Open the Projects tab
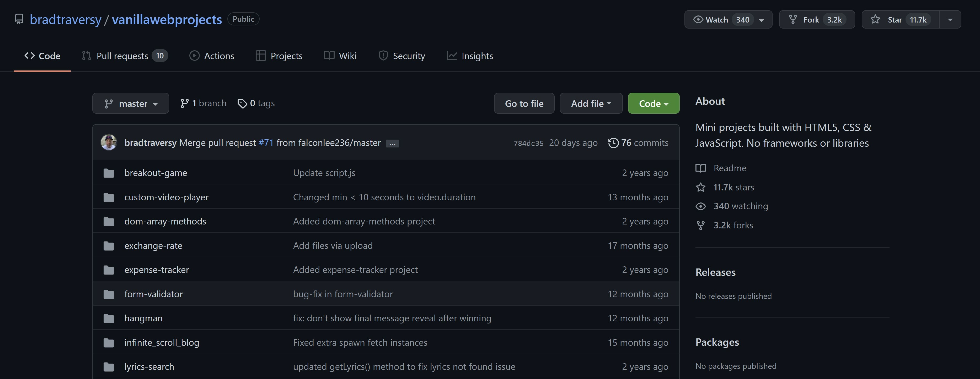Viewport: 980px width, 379px height. (x=279, y=56)
